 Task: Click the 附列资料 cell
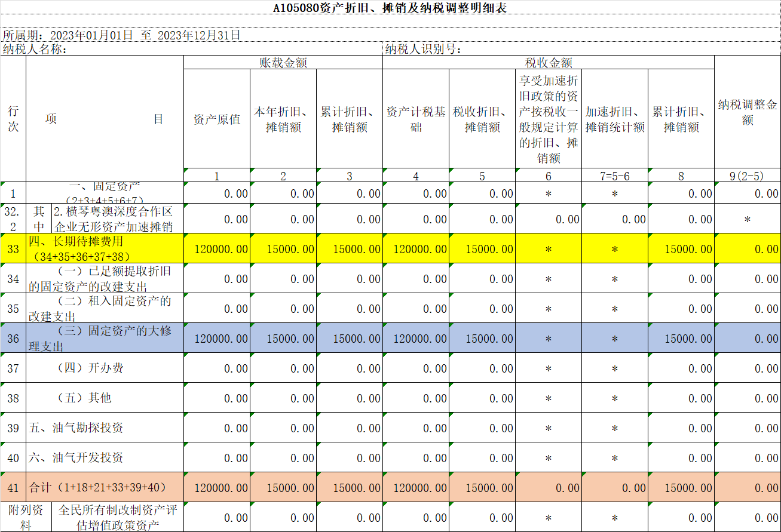click(26, 517)
